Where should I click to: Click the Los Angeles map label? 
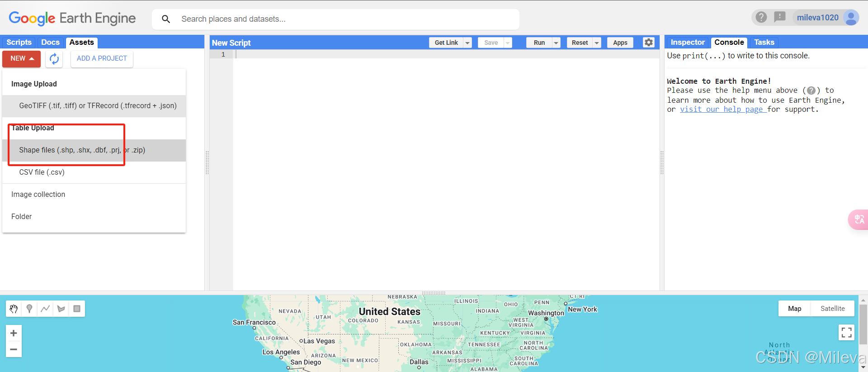click(281, 352)
